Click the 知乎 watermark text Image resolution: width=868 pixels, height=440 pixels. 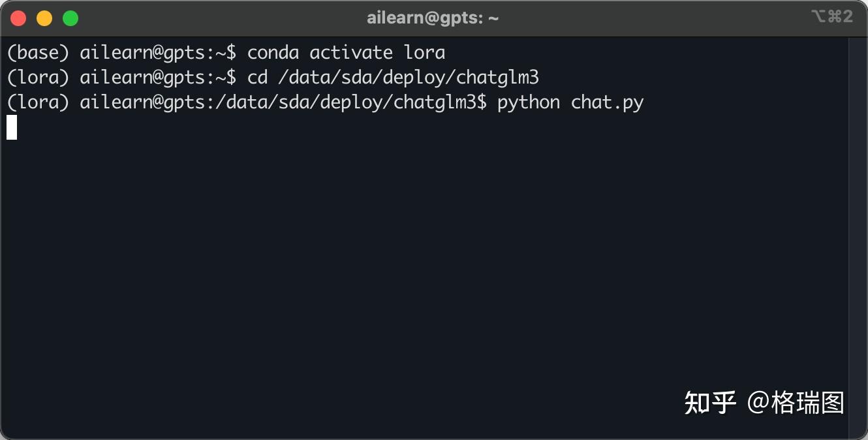[x=710, y=403]
